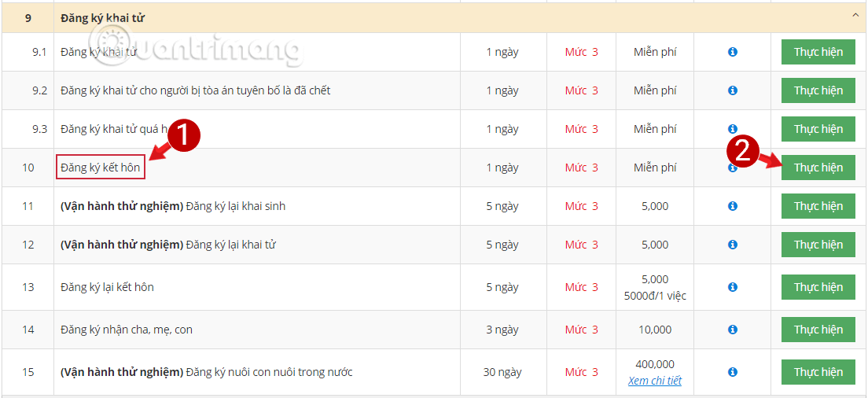The width and height of the screenshot is (868, 398).
Task: Click info icon for Đăng ký lại khai tử
Action: 732,245
